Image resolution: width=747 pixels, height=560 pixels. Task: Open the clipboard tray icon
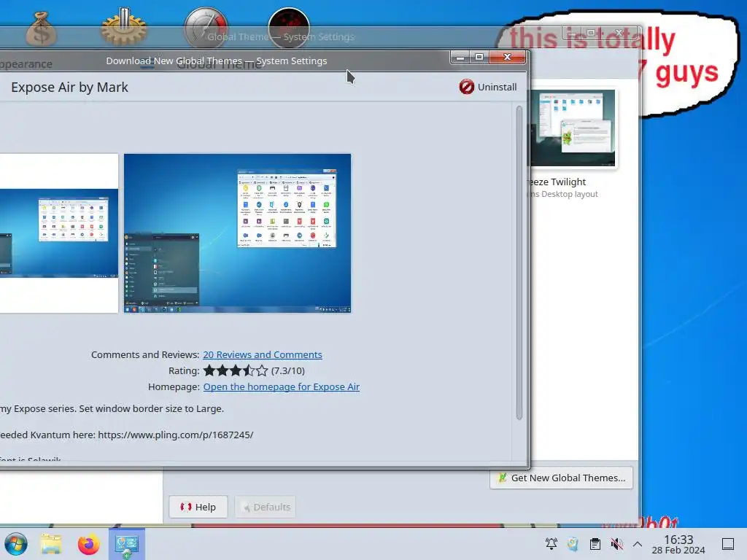(x=595, y=544)
